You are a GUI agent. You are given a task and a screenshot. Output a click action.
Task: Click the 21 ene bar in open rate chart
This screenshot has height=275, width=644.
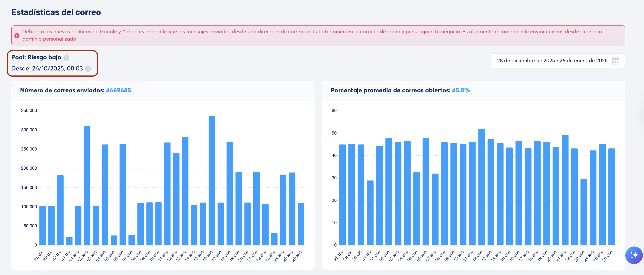565,190
